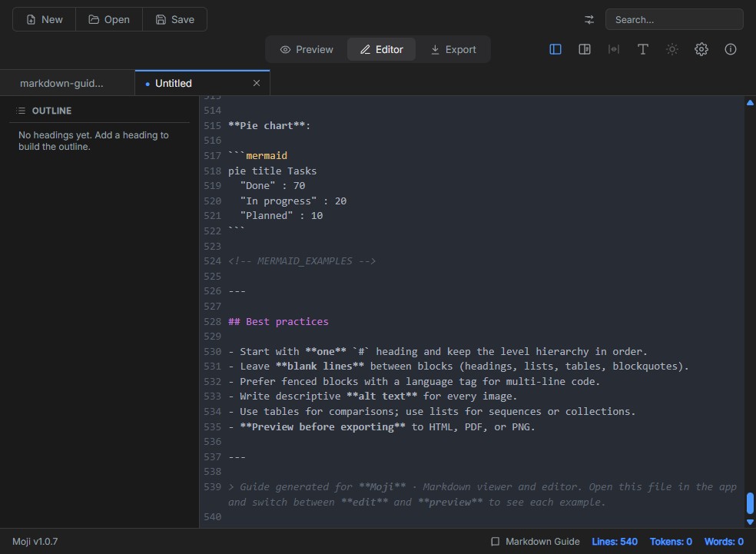
Task: Switch to Preview mode
Action: point(307,49)
